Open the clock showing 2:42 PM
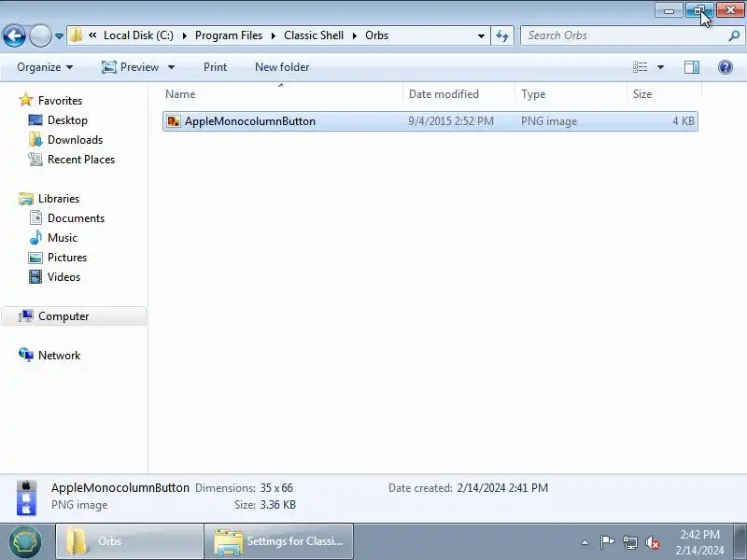 (699, 542)
